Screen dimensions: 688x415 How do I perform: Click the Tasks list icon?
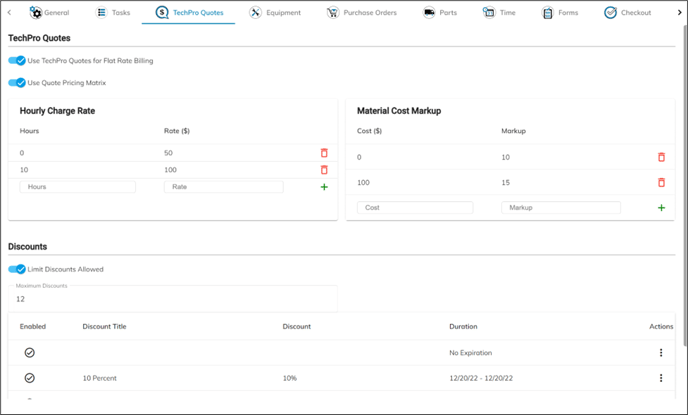click(101, 13)
